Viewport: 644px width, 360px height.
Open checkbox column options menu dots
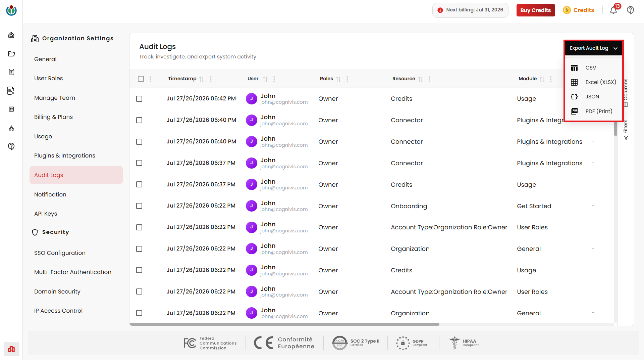(x=150, y=79)
